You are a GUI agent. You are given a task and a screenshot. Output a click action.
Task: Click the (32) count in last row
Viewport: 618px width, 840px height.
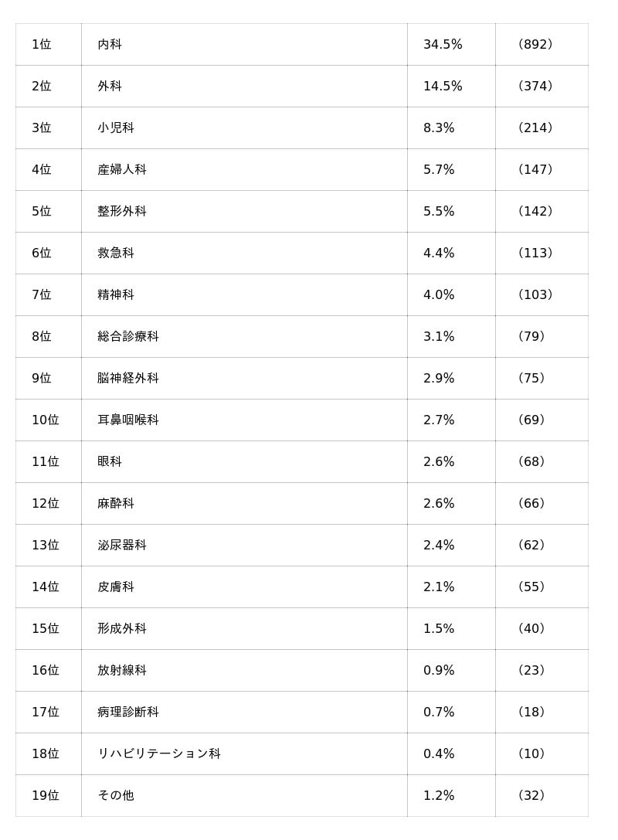tap(531, 796)
